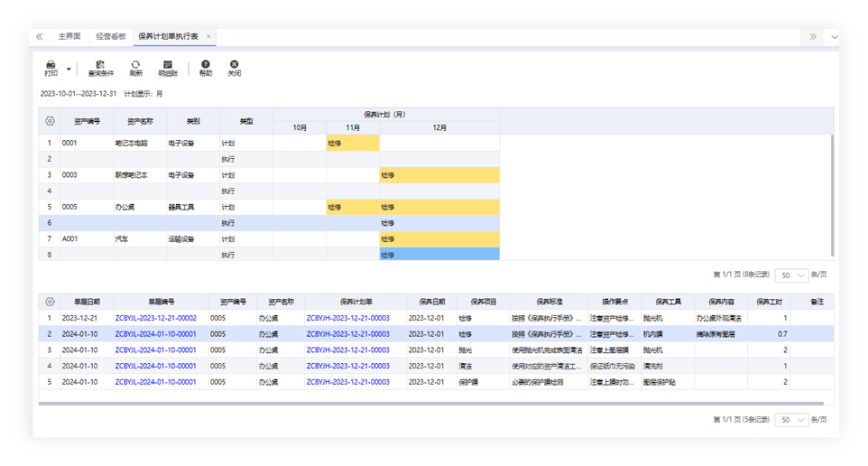Open plan link ZCBYJH-2023-12-21-00003 in row 3
Viewport: 868px width, 466px height.
point(347,349)
